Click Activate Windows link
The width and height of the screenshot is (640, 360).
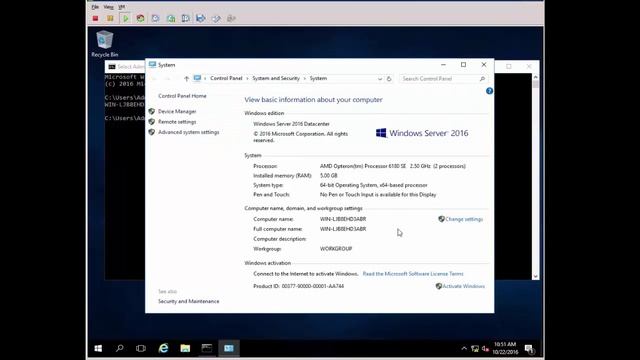pos(464,286)
